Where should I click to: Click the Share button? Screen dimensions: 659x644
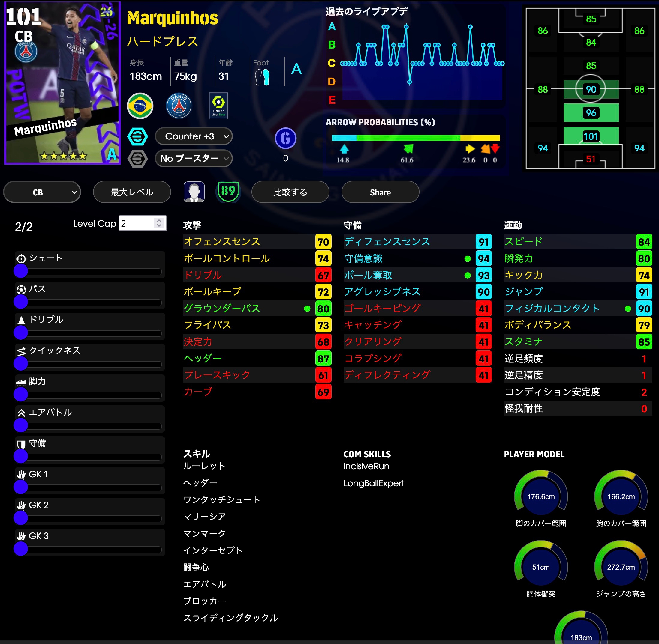380,192
